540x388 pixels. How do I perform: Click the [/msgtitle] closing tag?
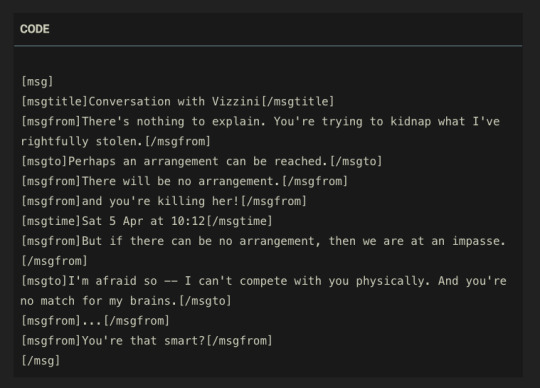click(298, 102)
